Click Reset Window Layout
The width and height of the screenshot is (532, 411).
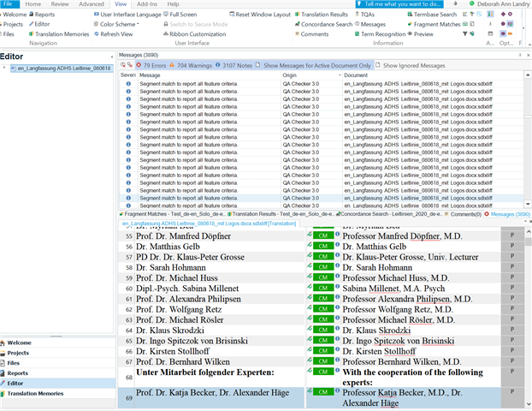click(x=260, y=15)
